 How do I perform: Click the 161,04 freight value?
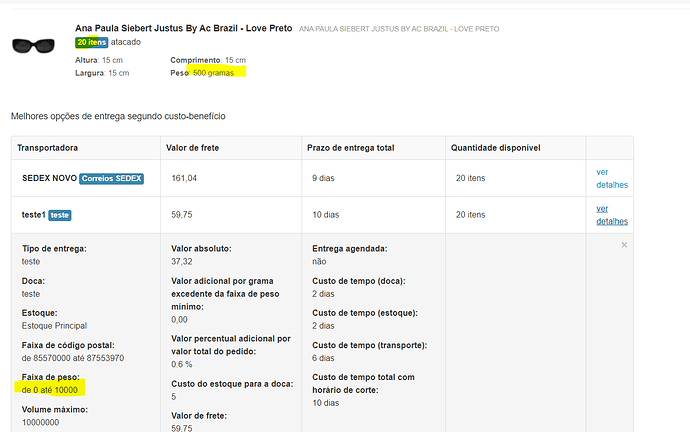point(184,178)
